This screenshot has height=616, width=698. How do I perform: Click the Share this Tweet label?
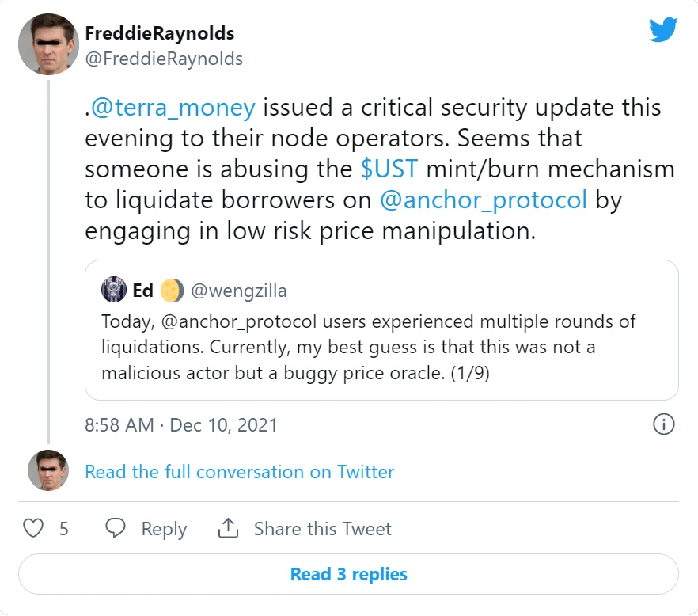coord(322,529)
